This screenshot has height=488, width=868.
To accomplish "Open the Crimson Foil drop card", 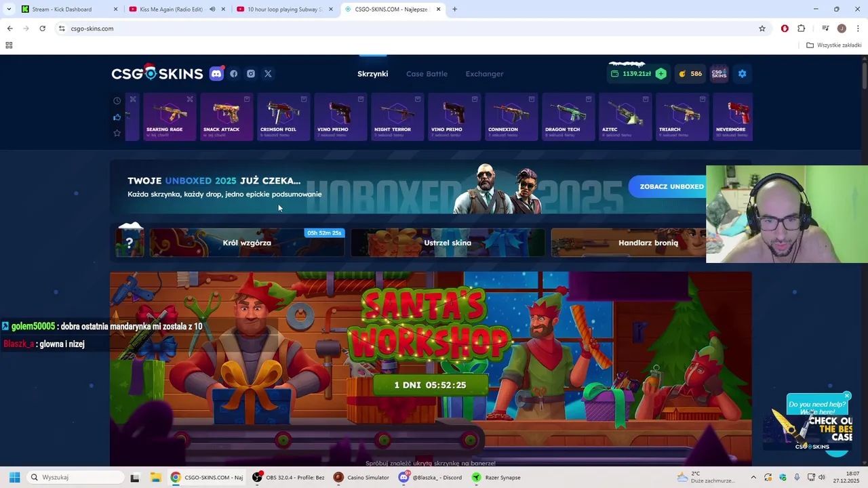I will [x=283, y=117].
